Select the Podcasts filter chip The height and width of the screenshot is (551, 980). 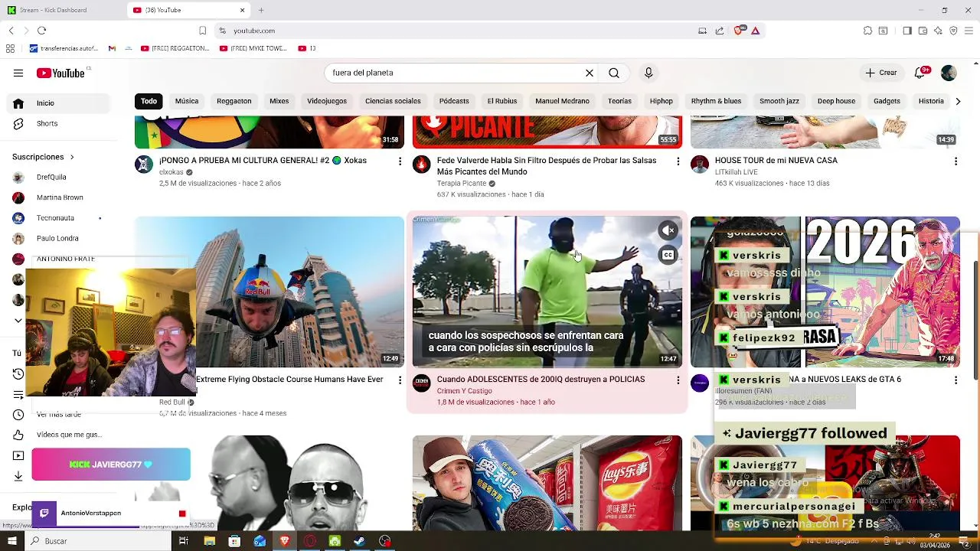pyautogui.click(x=454, y=101)
